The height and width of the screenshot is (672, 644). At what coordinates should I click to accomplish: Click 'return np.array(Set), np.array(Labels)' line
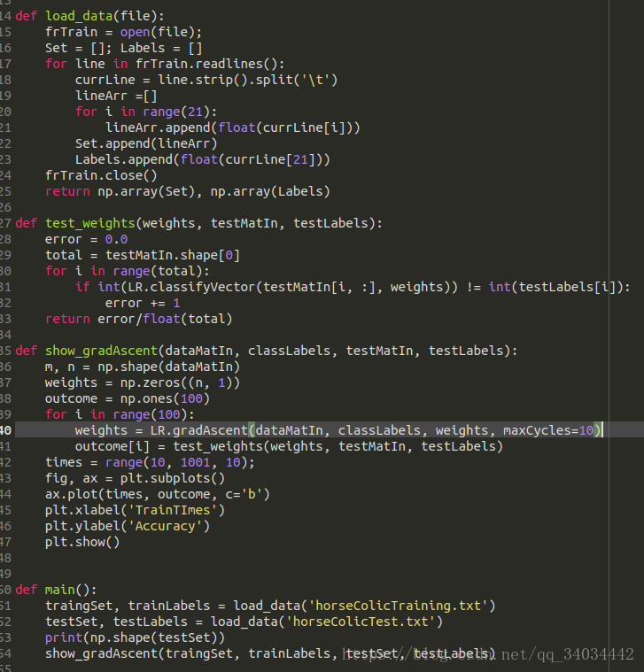(x=188, y=191)
